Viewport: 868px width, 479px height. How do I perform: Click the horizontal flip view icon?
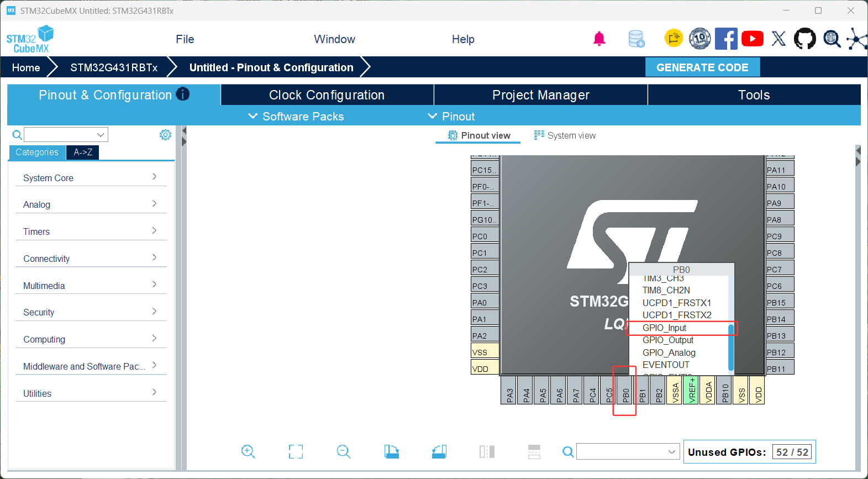487,452
